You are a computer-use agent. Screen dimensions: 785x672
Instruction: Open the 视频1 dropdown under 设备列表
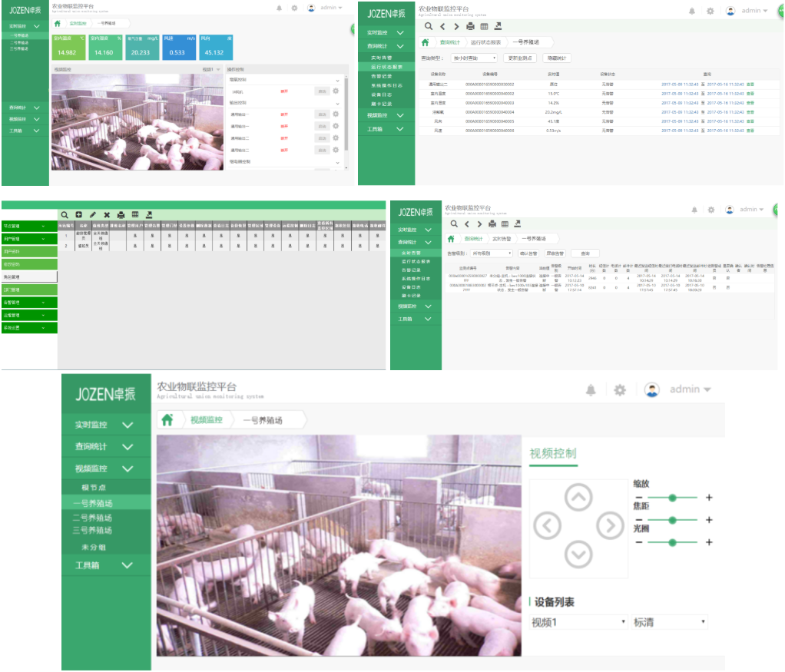(x=579, y=622)
